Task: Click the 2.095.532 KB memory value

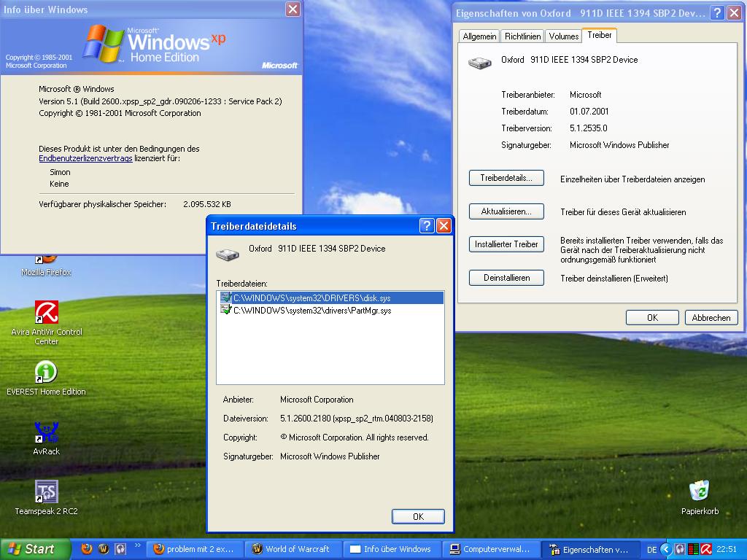Action: tap(206, 204)
